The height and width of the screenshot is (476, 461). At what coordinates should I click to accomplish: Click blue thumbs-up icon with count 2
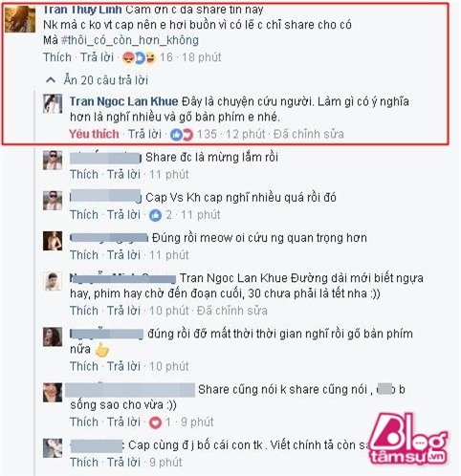click(x=155, y=215)
